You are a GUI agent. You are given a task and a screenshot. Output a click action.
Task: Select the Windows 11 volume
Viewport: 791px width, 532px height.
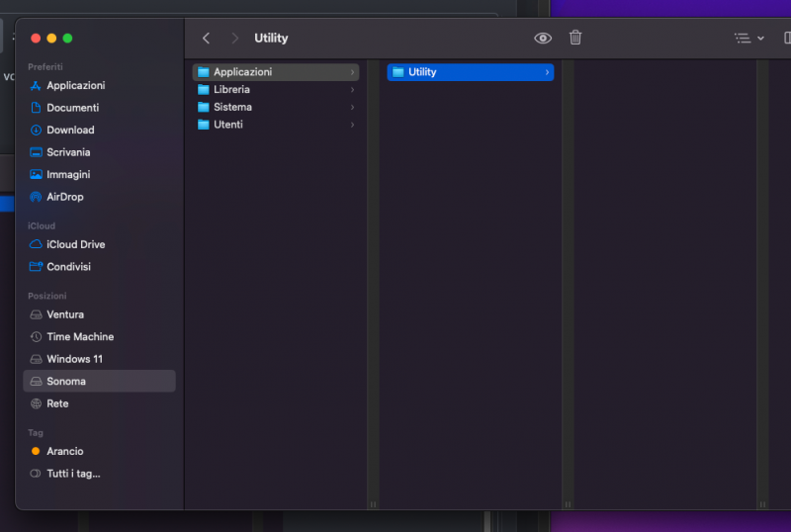(100, 359)
